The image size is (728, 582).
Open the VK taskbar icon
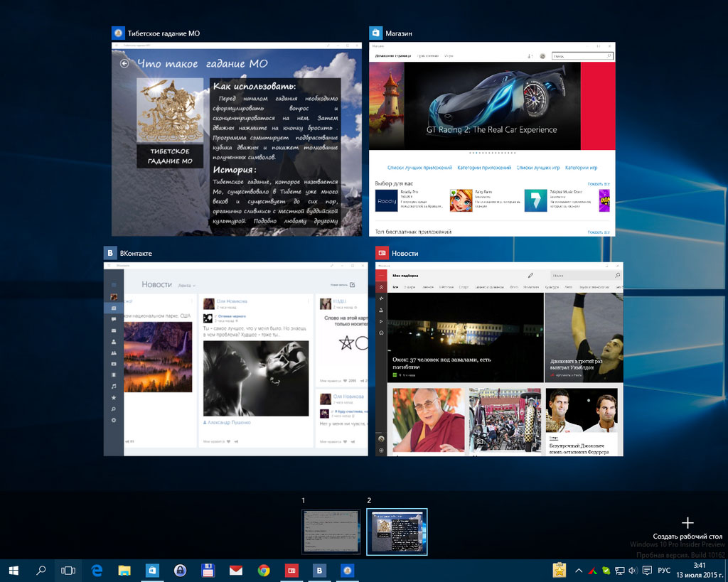[x=319, y=571]
